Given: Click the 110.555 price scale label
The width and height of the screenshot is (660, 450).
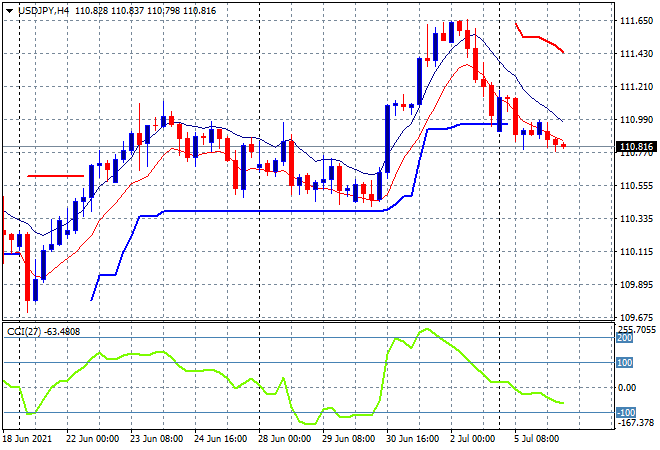Looking at the screenshot, I should pyautogui.click(x=637, y=186).
